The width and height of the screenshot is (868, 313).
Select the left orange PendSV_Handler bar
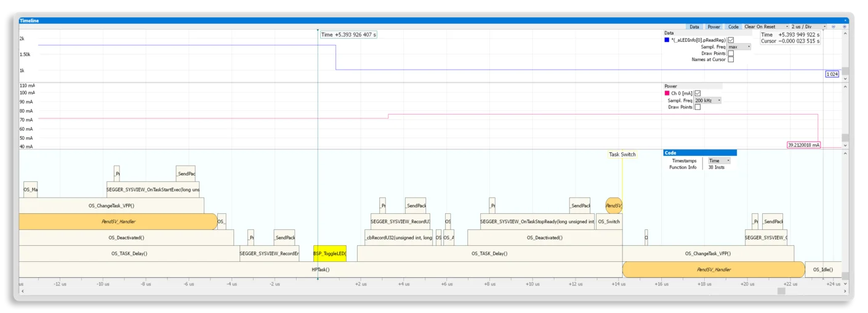coord(118,222)
